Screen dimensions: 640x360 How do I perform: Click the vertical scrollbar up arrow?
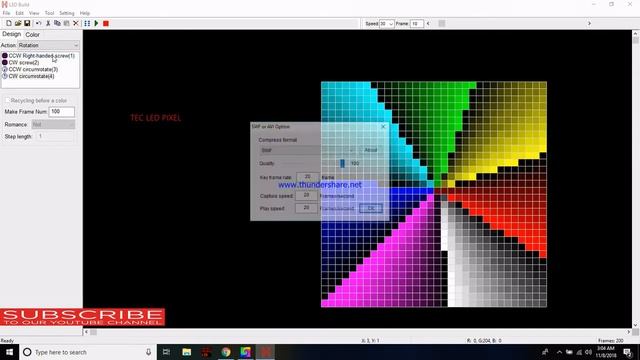click(636, 33)
